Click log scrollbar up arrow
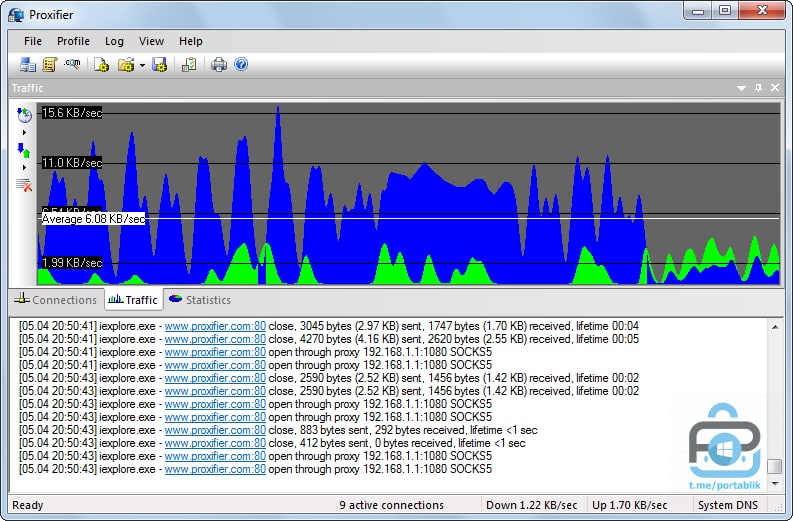 pos(775,327)
